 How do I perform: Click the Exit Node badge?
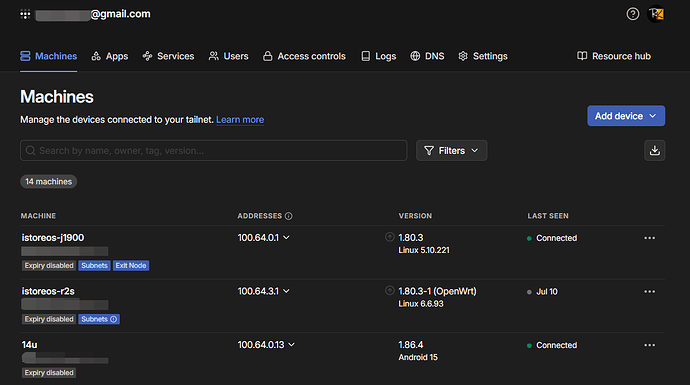point(131,266)
